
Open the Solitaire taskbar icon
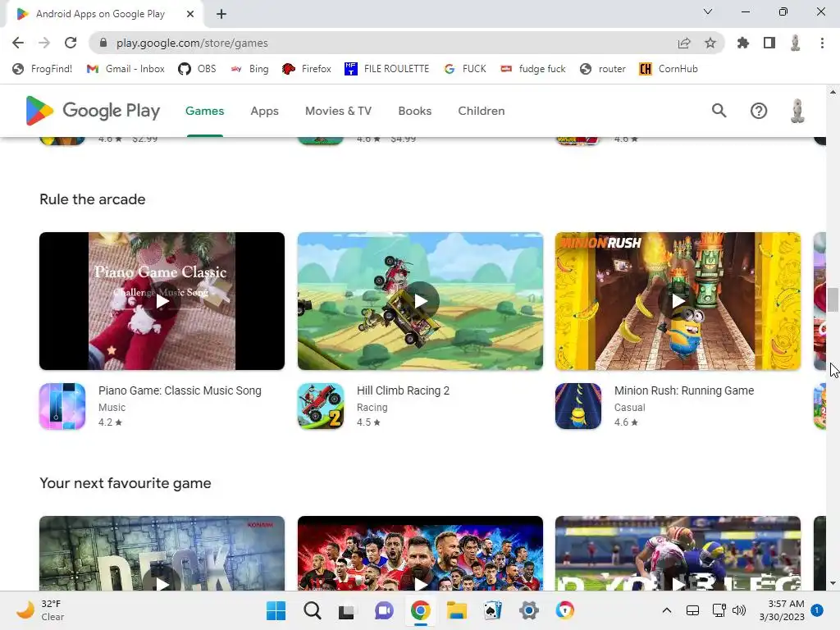click(493, 610)
